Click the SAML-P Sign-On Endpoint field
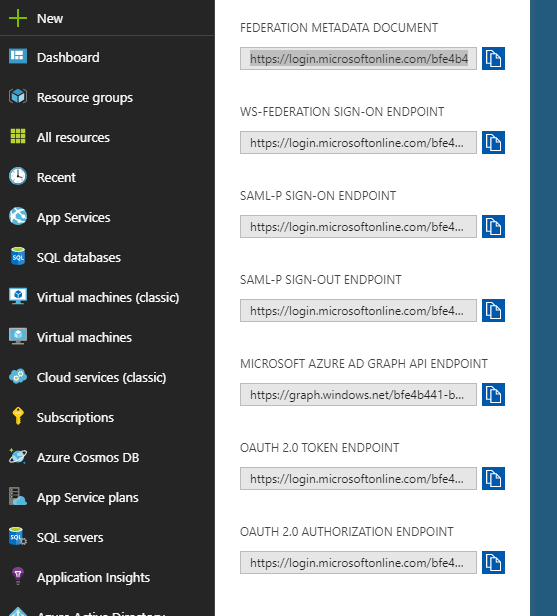The height and width of the screenshot is (616, 557). click(x=358, y=227)
